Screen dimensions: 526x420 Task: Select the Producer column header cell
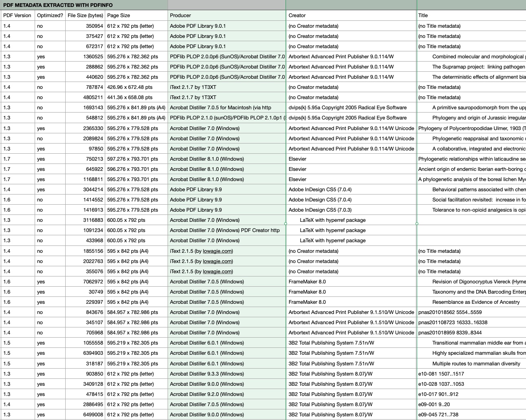click(226, 15)
